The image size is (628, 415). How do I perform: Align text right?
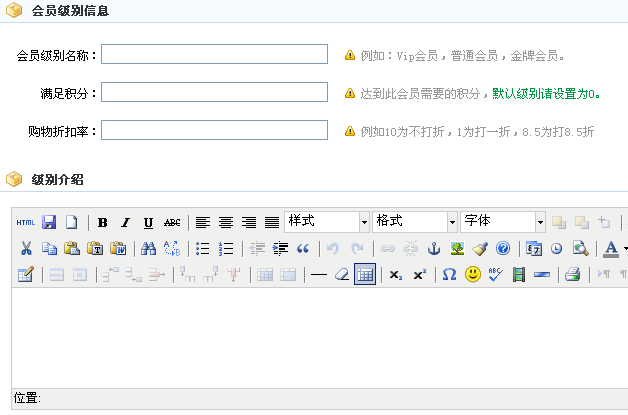coord(249,222)
